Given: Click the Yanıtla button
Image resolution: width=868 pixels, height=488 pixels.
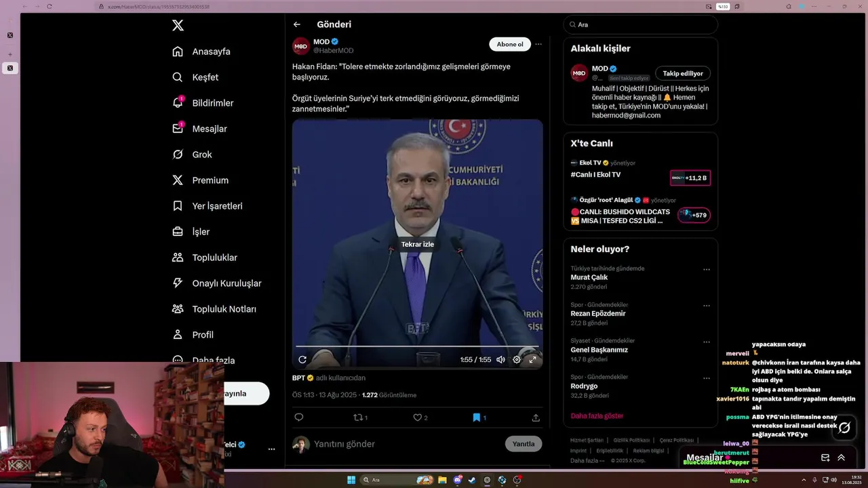Looking at the screenshot, I should pyautogui.click(x=524, y=444).
